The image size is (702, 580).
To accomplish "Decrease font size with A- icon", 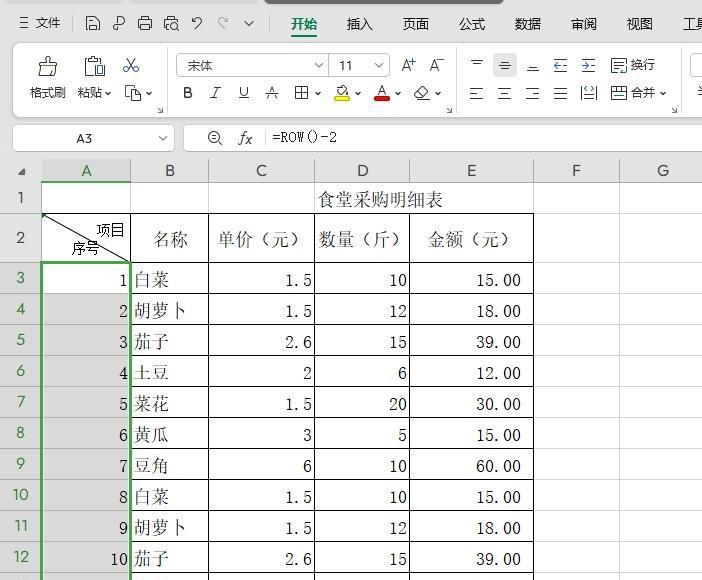I will coord(437,65).
